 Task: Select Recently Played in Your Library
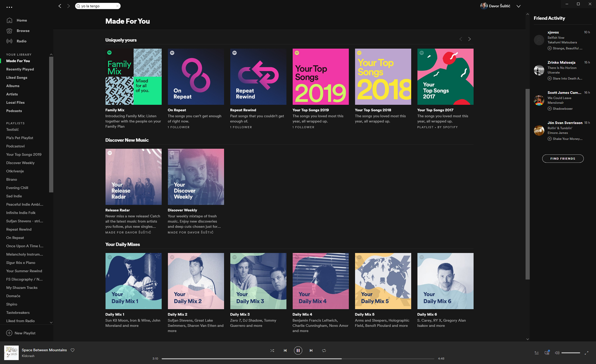[x=20, y=69]
